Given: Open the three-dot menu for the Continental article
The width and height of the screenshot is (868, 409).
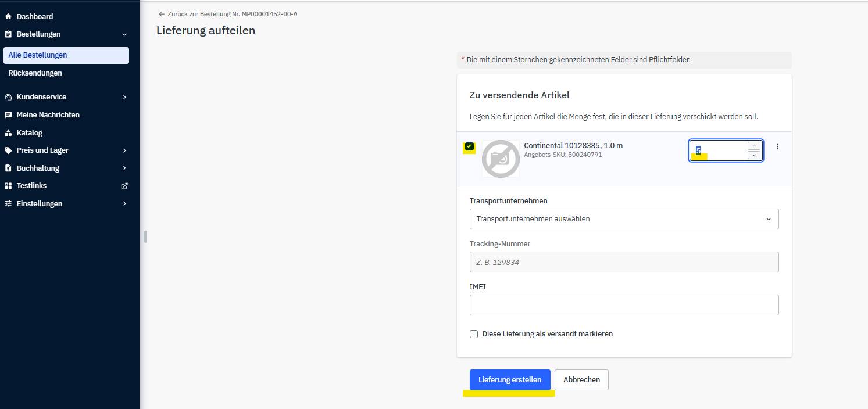Looking at the screenshot, I should tap(777, 147).
